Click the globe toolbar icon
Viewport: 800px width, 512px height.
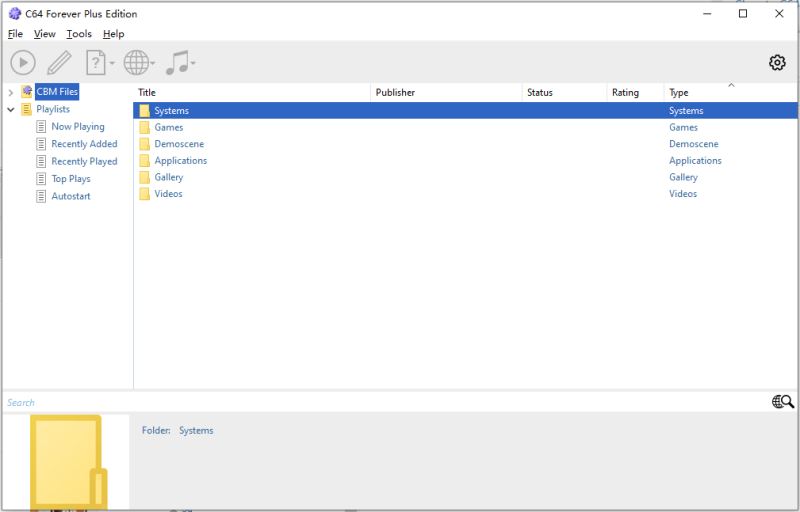(x=136, y=63)
